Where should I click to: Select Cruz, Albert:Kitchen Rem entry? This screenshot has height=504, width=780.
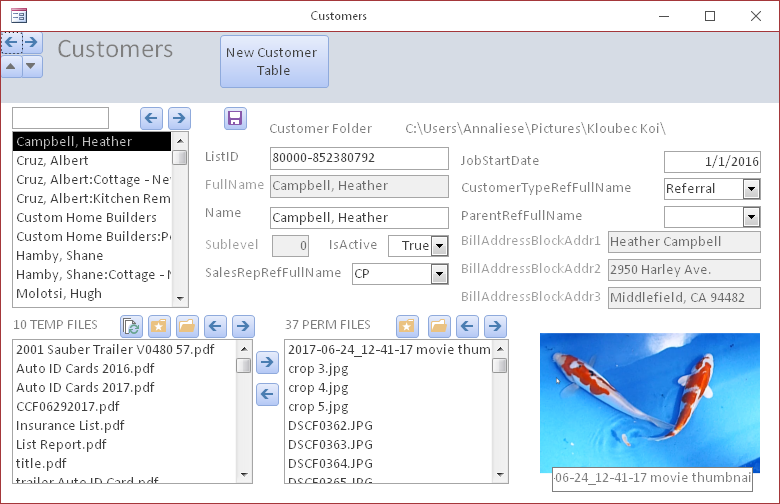click(x=93, y=199)
